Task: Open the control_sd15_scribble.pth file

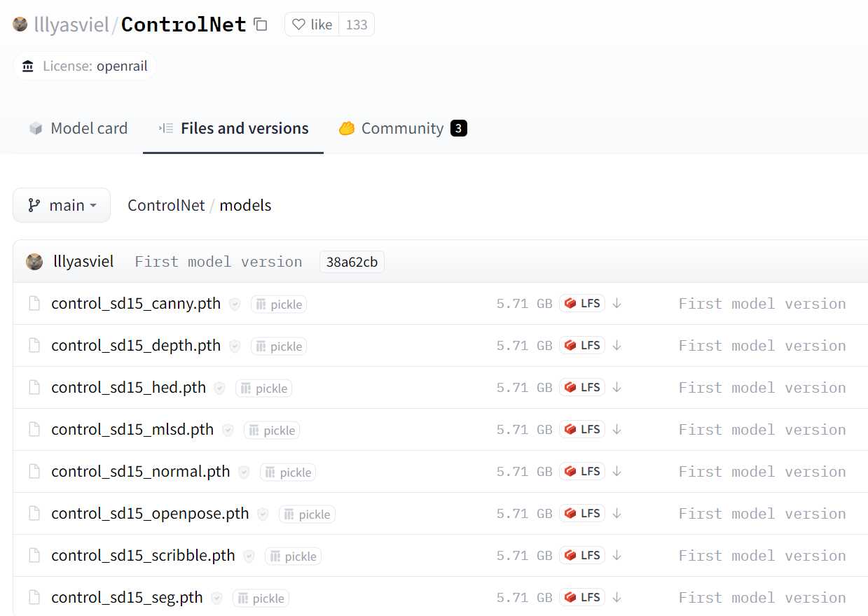Action: (143, 555)
